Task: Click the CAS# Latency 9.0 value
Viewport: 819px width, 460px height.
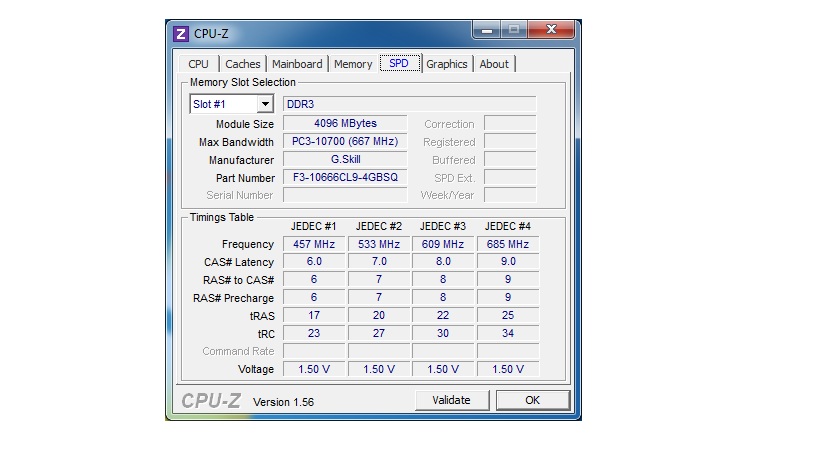Action: point(508,262)
